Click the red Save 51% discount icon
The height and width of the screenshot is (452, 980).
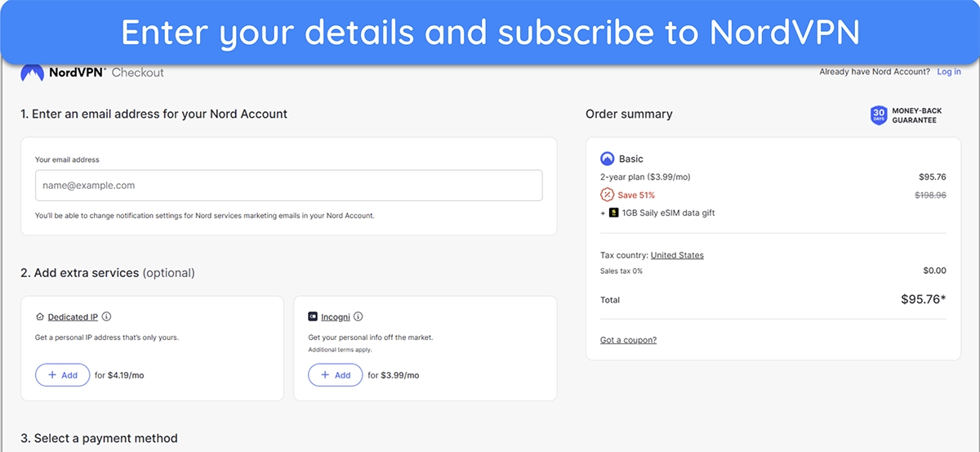[x=607, y=195]
